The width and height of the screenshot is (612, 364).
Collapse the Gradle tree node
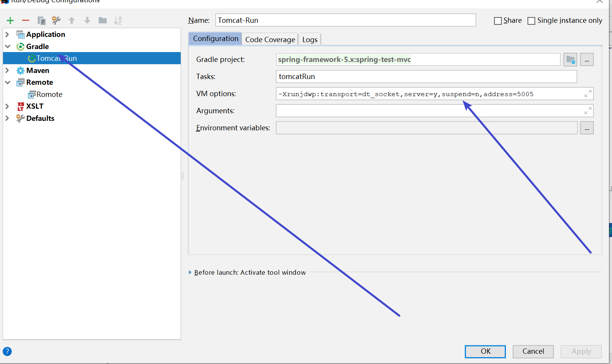coord(8,46)
